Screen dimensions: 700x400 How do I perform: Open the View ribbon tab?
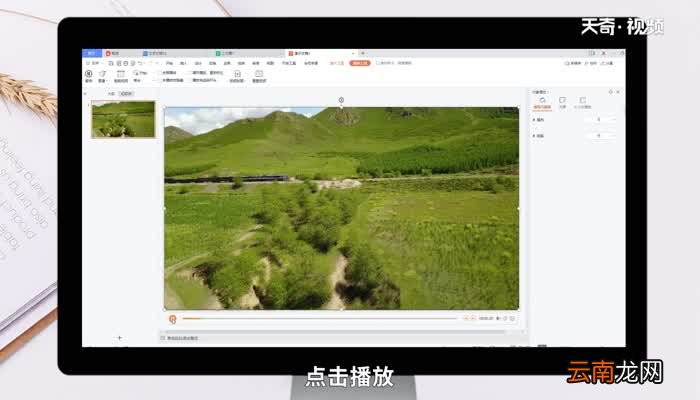270,63
